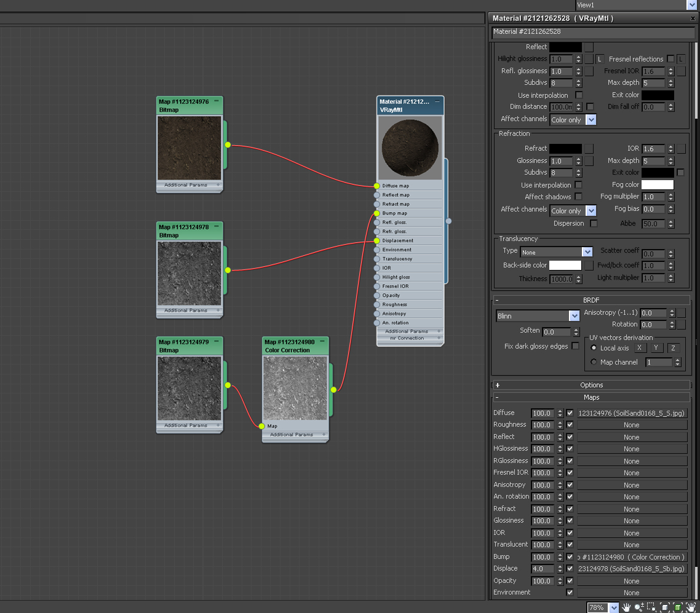Collapse the Map #1123124976 Bitmap node
This screenshot has height=613, width=700.
coord(217,101)
